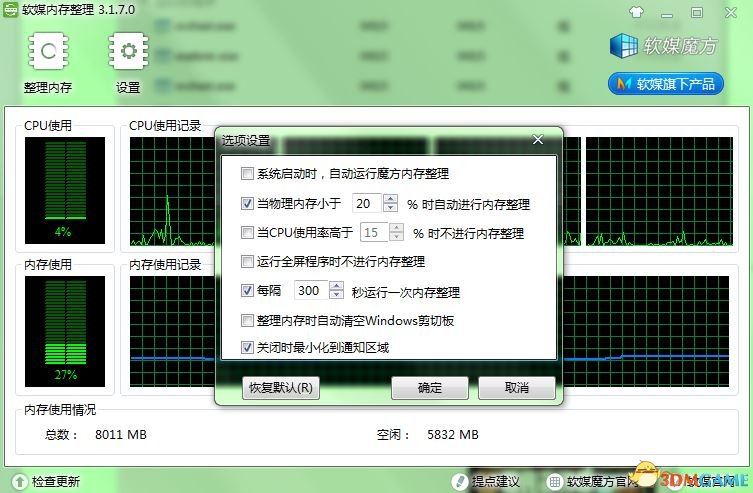Viewport: 753px width, 493px height.
Task: Click the CPU percent field showing 15
Action: (x=374, y=233)
